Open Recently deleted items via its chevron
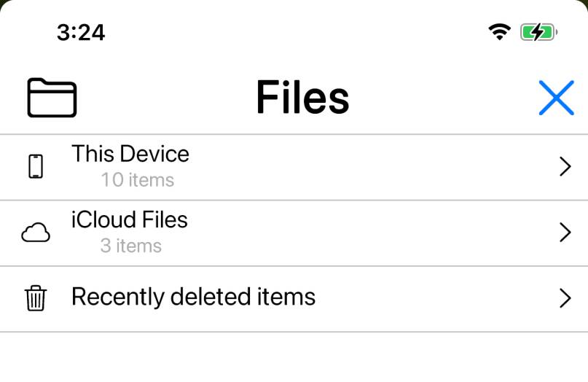The width and height of the screenshot is (588, 382). point(565,298)
